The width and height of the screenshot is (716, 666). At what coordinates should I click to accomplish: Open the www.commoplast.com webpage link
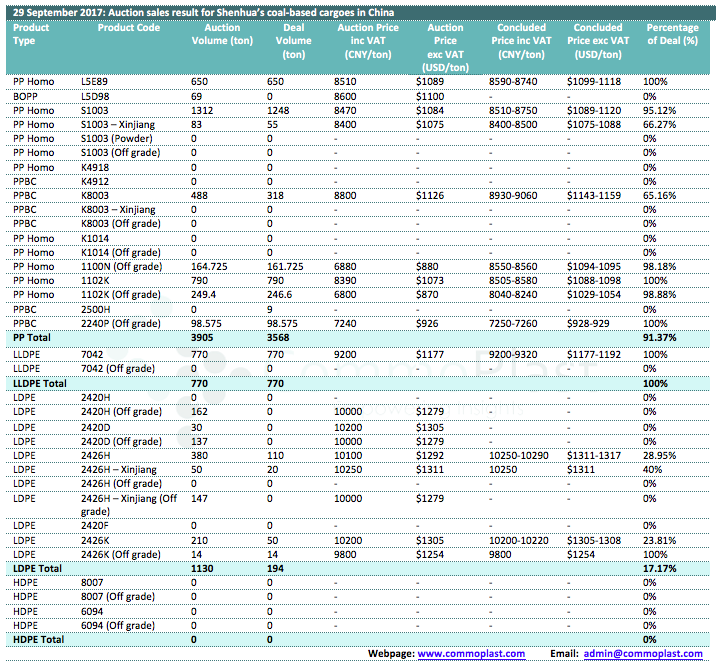point(470,654)
